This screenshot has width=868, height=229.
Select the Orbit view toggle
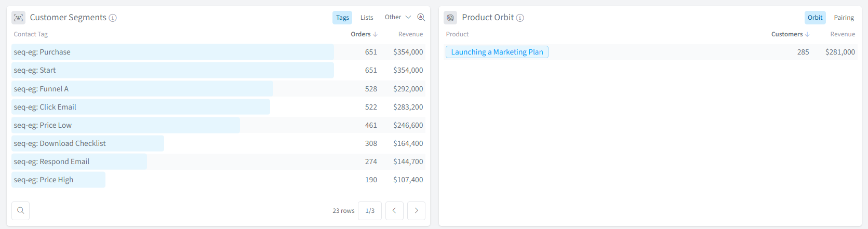tap(814, 18)
